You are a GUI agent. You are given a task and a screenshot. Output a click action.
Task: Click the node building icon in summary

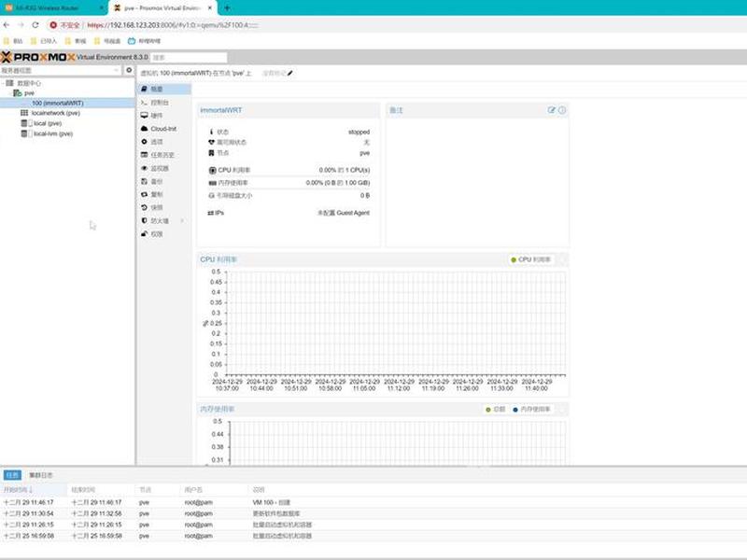coord(212,153)
